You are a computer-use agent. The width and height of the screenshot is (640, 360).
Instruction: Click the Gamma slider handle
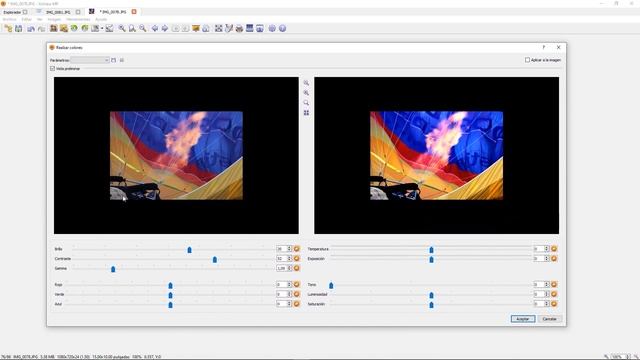(x=113, y=269)
